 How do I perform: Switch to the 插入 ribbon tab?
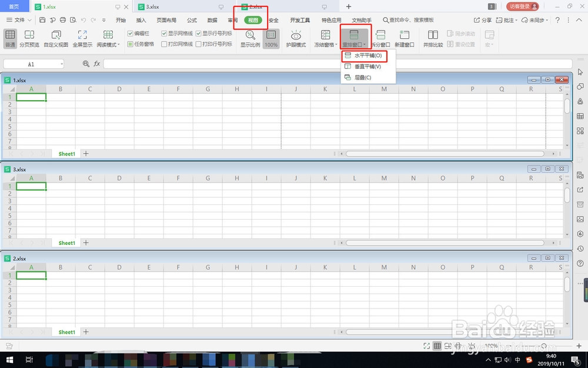coord(141,20)
